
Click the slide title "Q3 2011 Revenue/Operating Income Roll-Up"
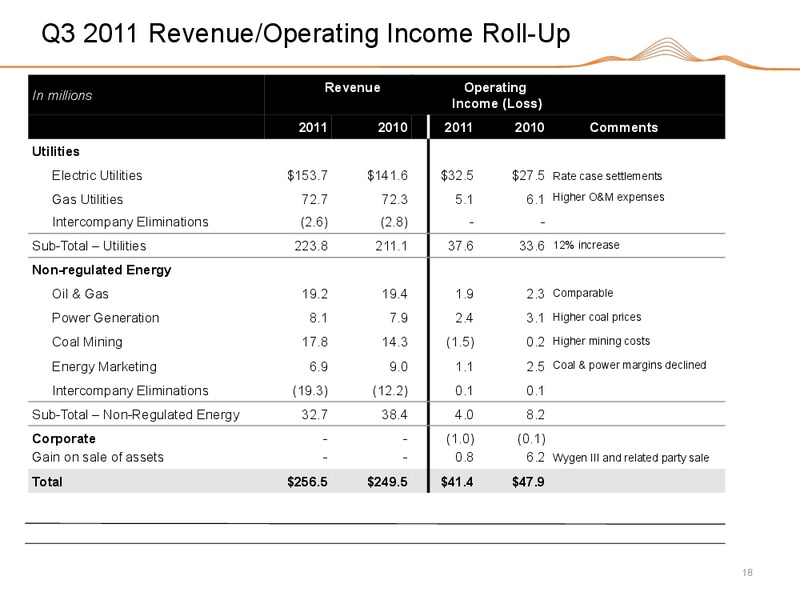coord(305,34)
